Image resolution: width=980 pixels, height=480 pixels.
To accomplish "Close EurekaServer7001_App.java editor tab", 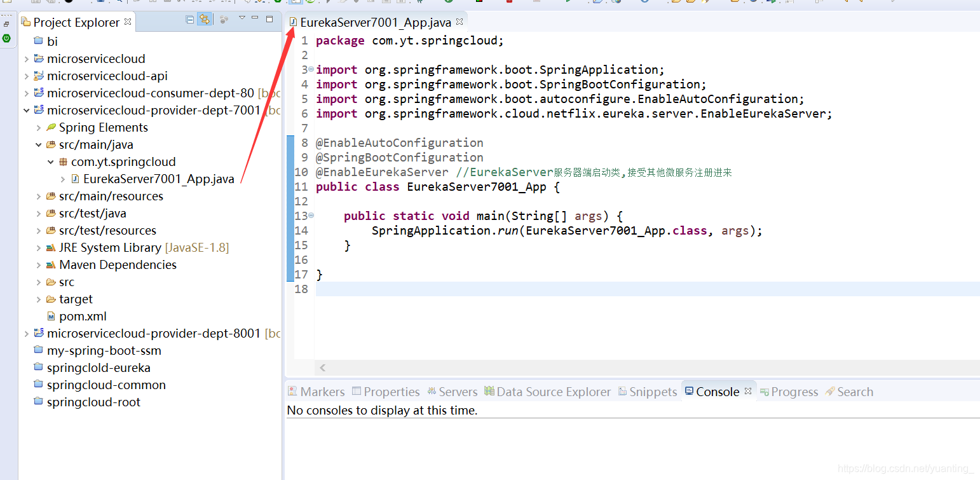I will coord(459,22).
